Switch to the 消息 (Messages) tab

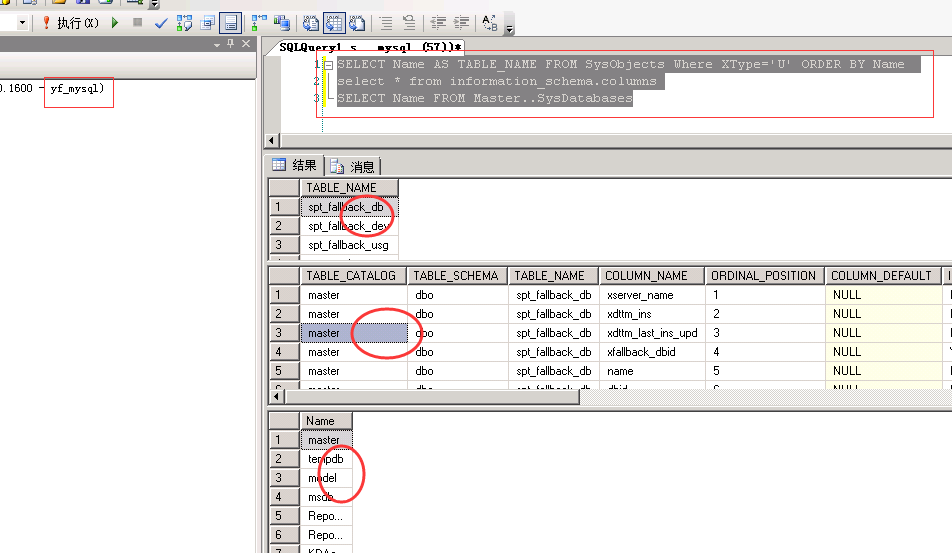354,167
